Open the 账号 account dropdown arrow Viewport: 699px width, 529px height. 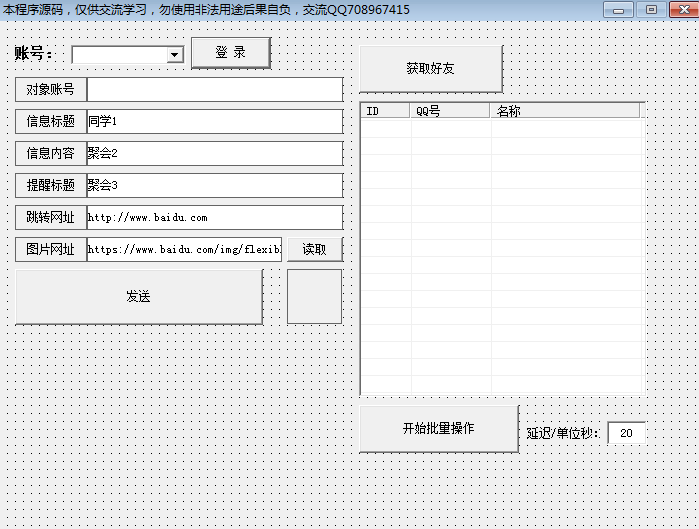[175, 56]
